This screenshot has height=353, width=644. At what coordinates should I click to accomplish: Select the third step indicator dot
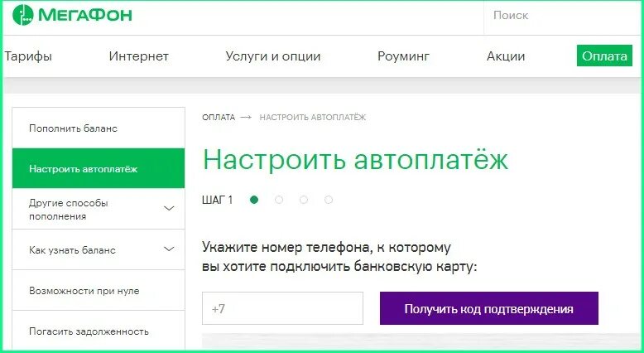(304, 201)
